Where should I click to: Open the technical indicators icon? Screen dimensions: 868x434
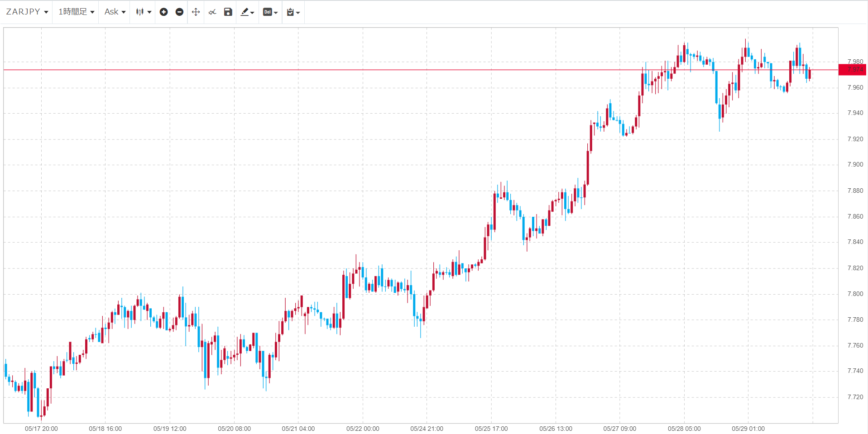click(212, 12)
